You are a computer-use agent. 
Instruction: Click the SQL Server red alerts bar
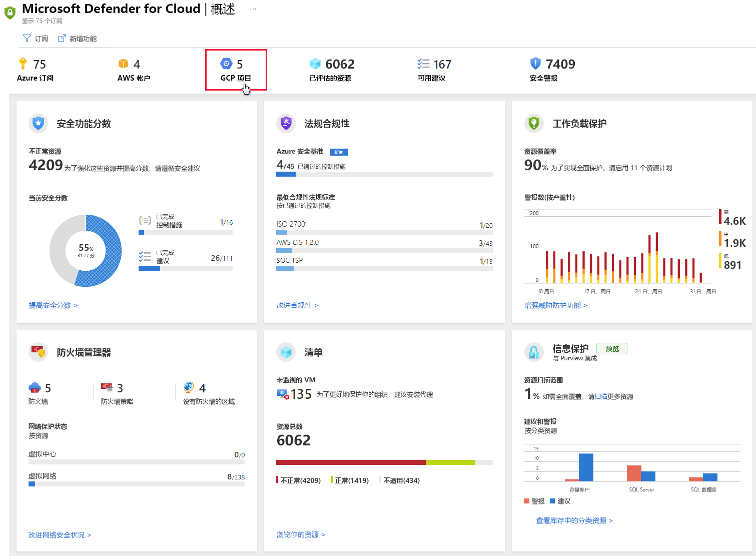tap(634, 473)
